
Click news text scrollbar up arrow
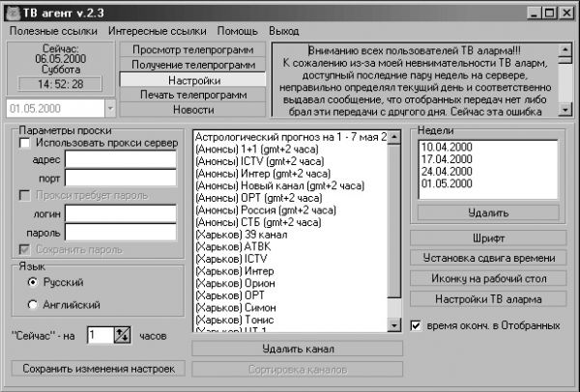pyautogui.click(x=565, y=50)
